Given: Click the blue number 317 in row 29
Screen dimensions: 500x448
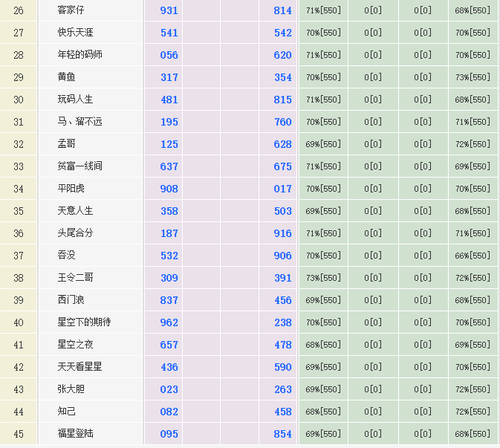Looking at the screenshot, I should coord(169,77).
